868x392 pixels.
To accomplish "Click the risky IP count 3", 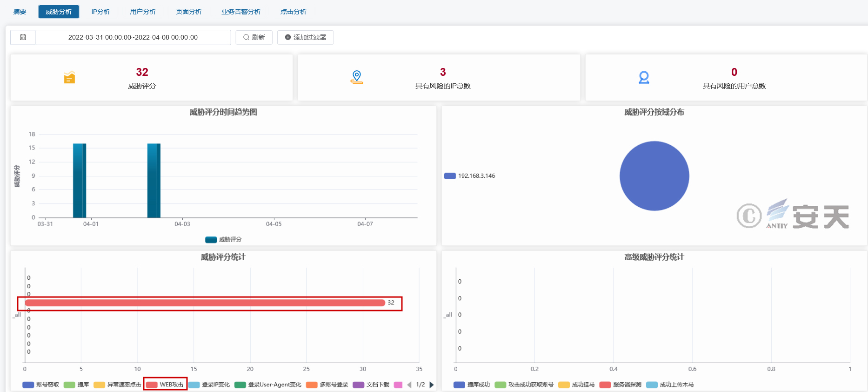I will [x=443, y=72].
